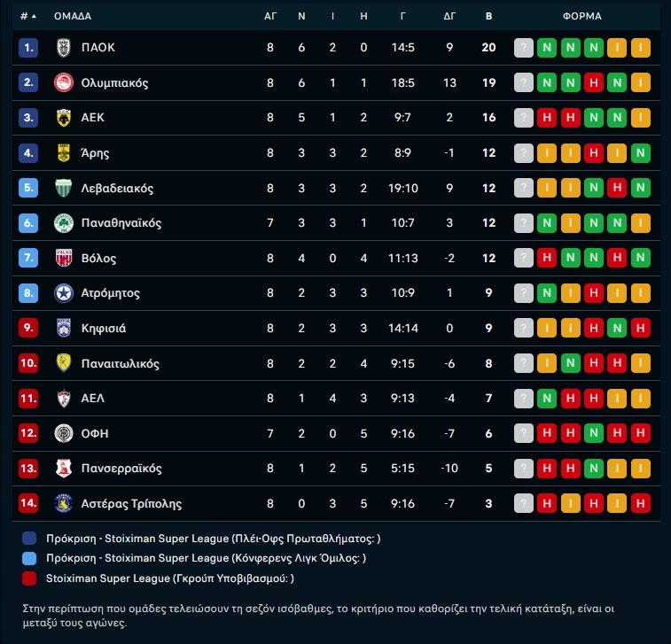The width and height of the screenshot is (671, 644).
Task: Click the ΠΑΟΚ team crest icon
Action: click(63, 48)
